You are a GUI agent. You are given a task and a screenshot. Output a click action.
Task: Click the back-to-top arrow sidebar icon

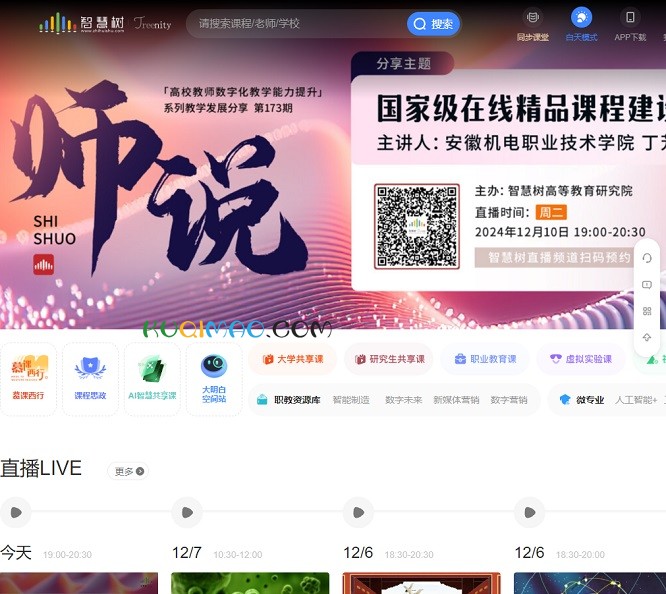[x=647, y=337]
